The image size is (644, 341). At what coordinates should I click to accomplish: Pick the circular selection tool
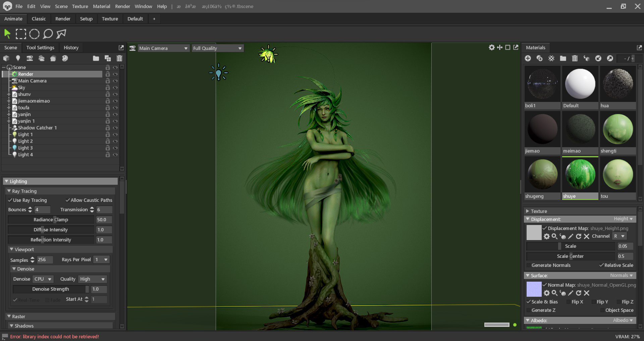34,34
